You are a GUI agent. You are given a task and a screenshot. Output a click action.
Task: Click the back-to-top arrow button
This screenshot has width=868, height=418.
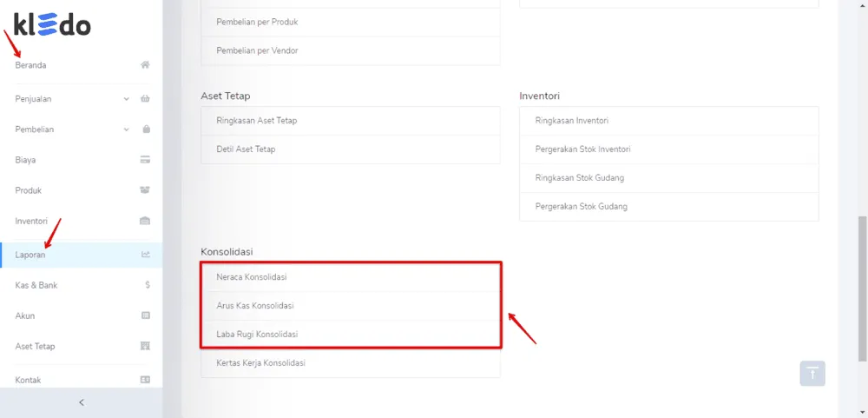812,373
